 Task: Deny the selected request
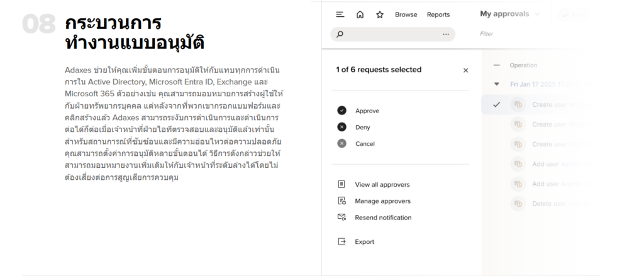[363, 127]
